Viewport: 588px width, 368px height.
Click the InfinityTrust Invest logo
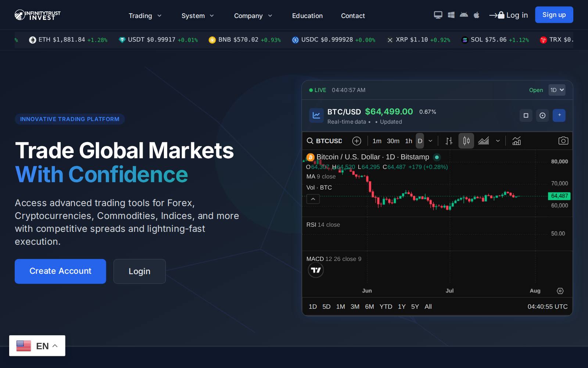[x=37, y=15]
